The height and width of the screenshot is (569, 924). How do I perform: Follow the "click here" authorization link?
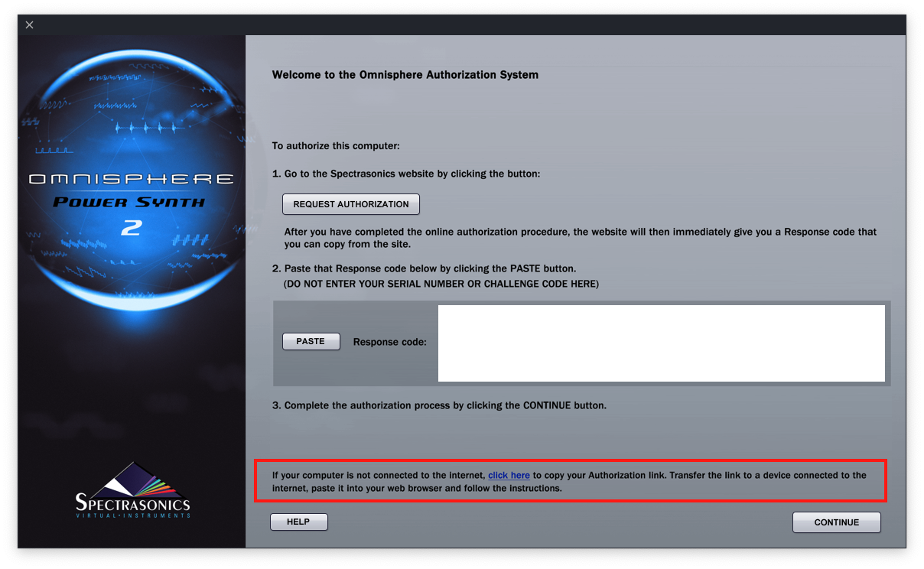(x=509, y=475)
